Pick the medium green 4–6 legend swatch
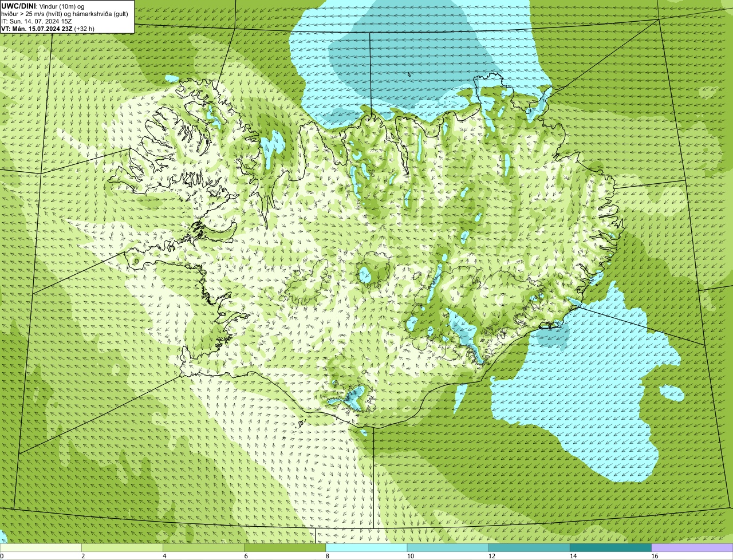This screenshot has height=560, width=733. (203, 548)
